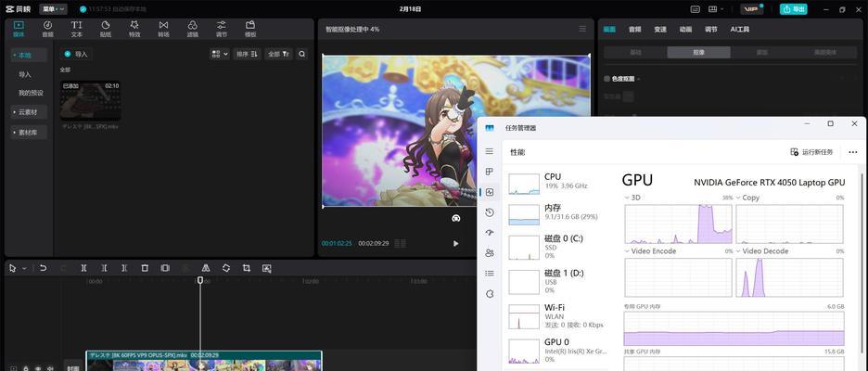The width and height of the screenshot is (868, 371).
Task: Click the freeze frame icon in timeline toolbar
Action: point(165,268)
